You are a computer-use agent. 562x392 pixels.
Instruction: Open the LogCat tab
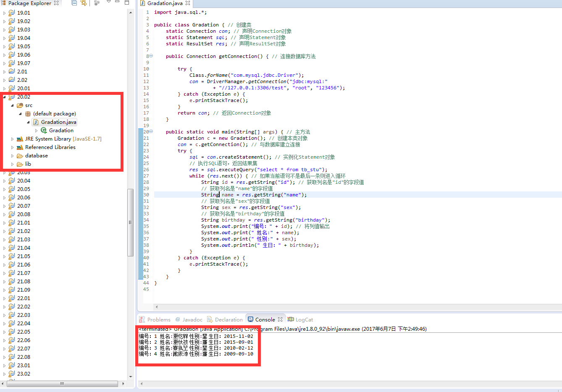coord(300,319)
